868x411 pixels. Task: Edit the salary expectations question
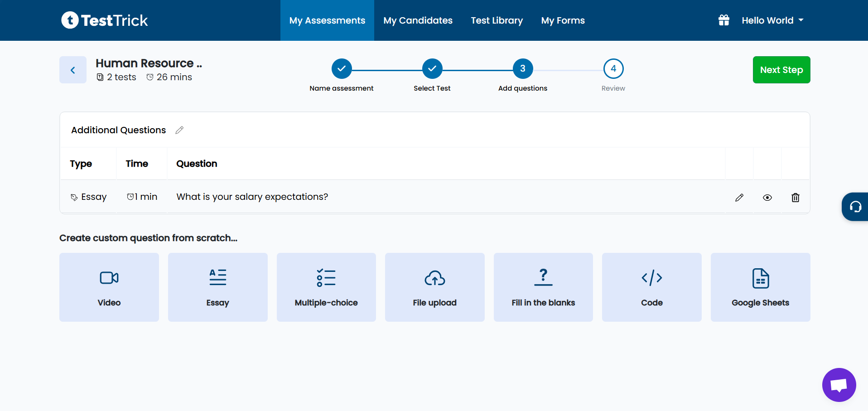click(x=739, y=198)
